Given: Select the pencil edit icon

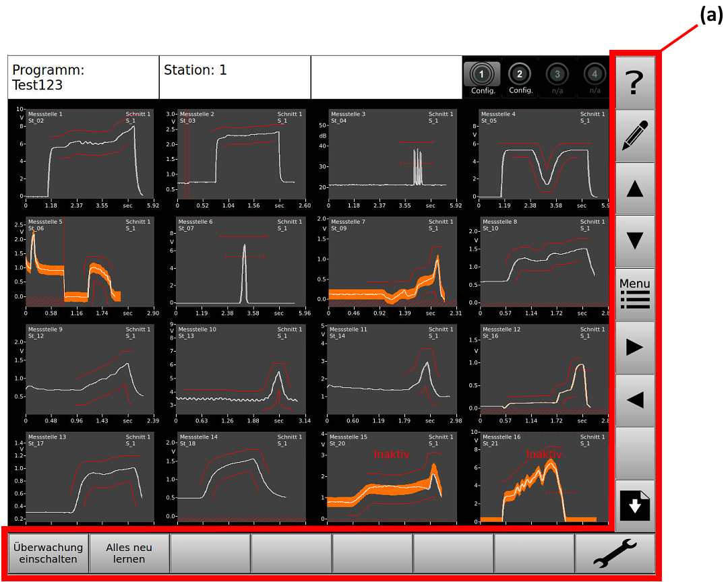Looking at the screenshot, I should click(x=634, y=135).
